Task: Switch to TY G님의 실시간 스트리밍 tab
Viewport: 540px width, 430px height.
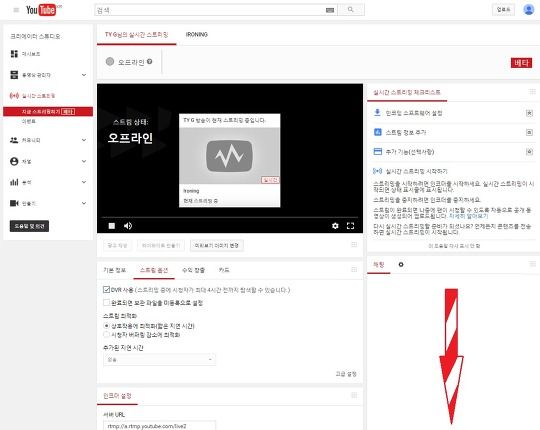Action: click(x=137, y=35)
